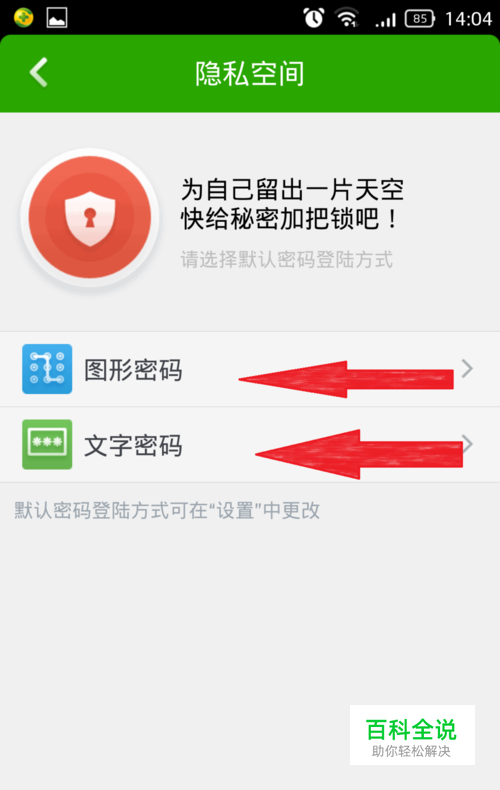The image size is (500, 790).
Task: Expand the 文字密码 row chevron
Action: point(468,444)
